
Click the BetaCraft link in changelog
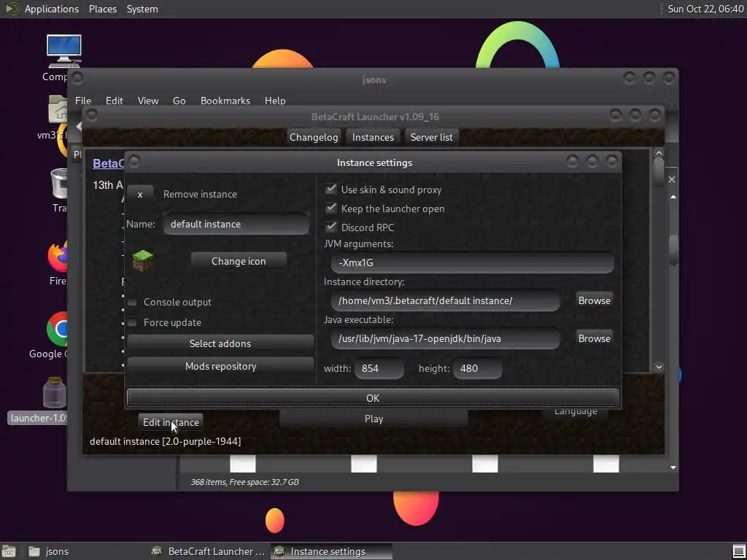tap(108, 163)
